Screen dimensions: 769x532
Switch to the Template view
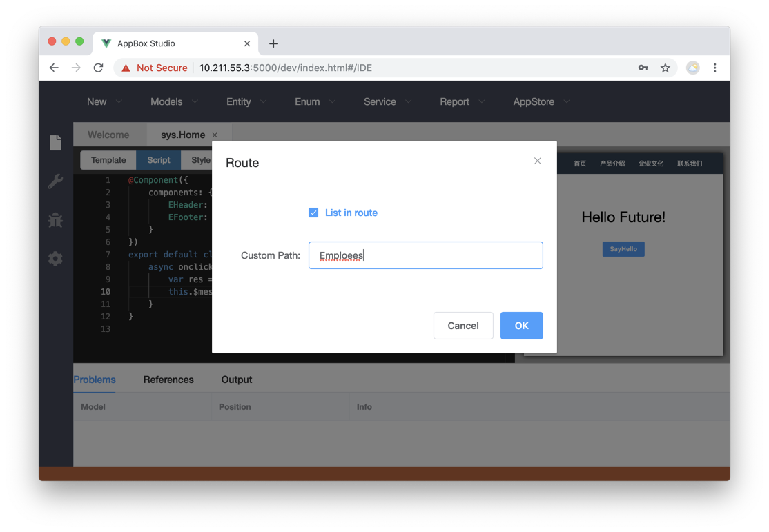point(108,160)
